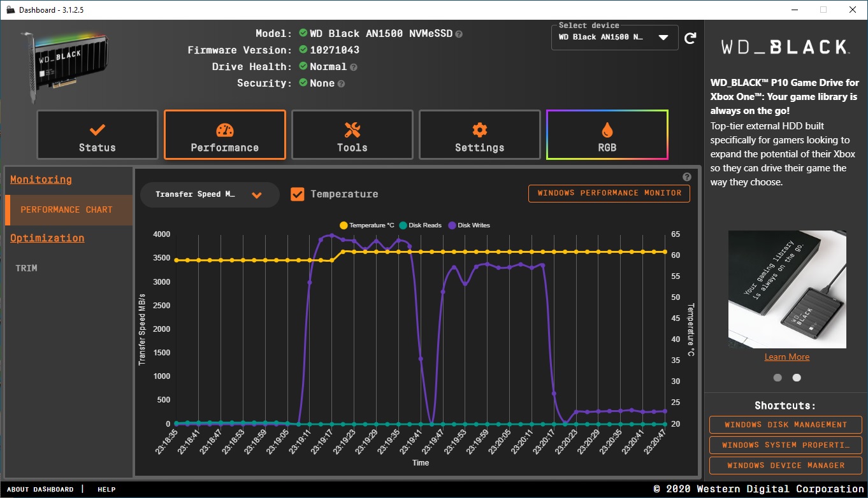Open the Transfer Speed chart type dropdown
Image resolution: width=868 pixels, height=498 pixels.
210,195
